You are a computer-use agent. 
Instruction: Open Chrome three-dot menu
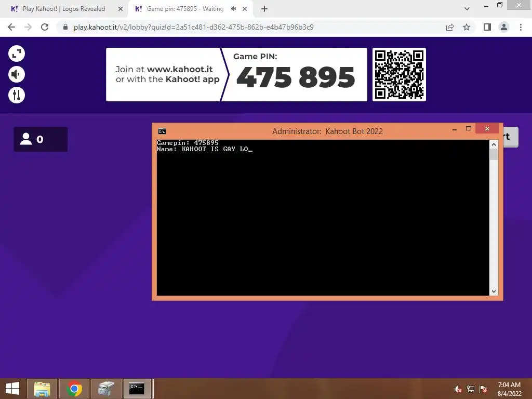click(521, 27)
